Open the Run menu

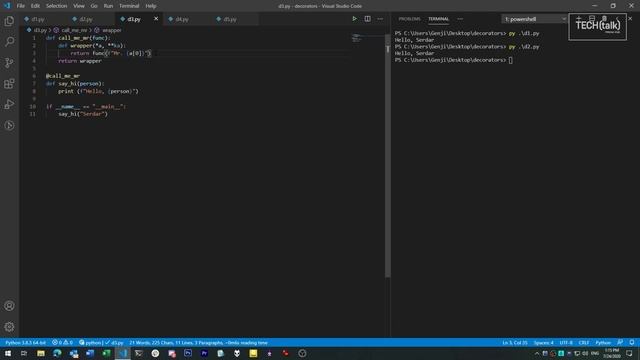click(108, 6)
